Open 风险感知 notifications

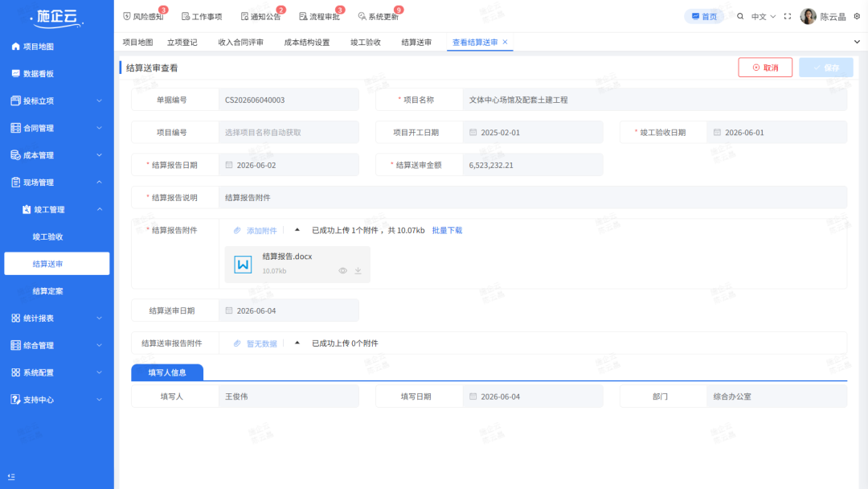(x=143, y=17)
